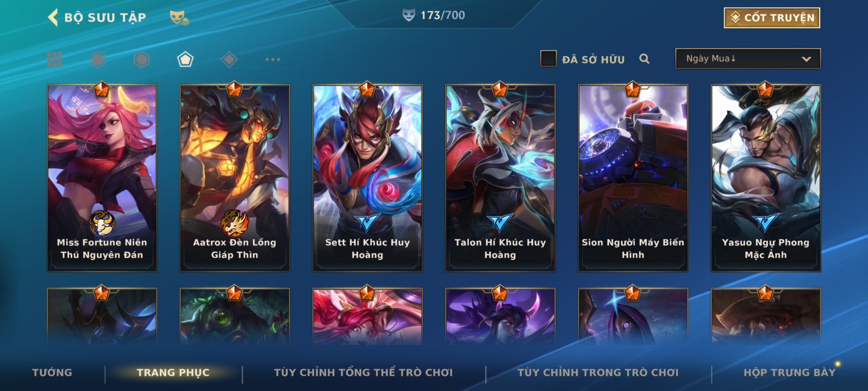
Task: Select the first hexagon rarity filter
Action: point(98,59)
